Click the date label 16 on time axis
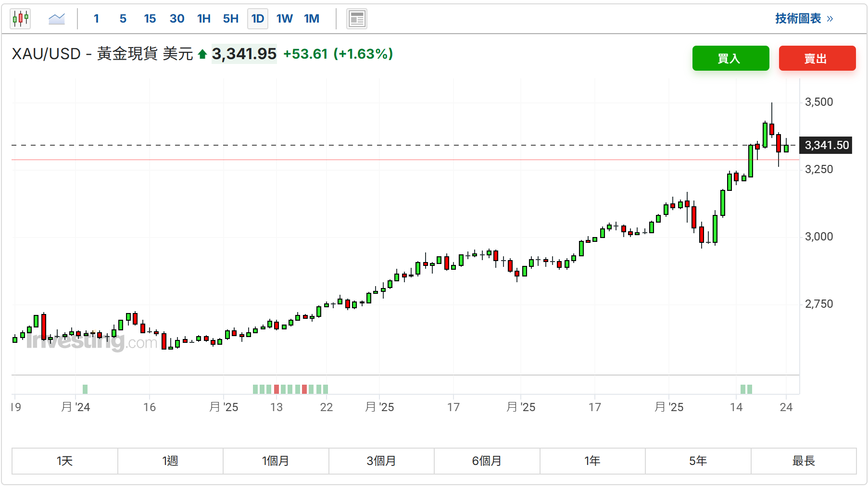The image size is (868, 489). [150, 407]
